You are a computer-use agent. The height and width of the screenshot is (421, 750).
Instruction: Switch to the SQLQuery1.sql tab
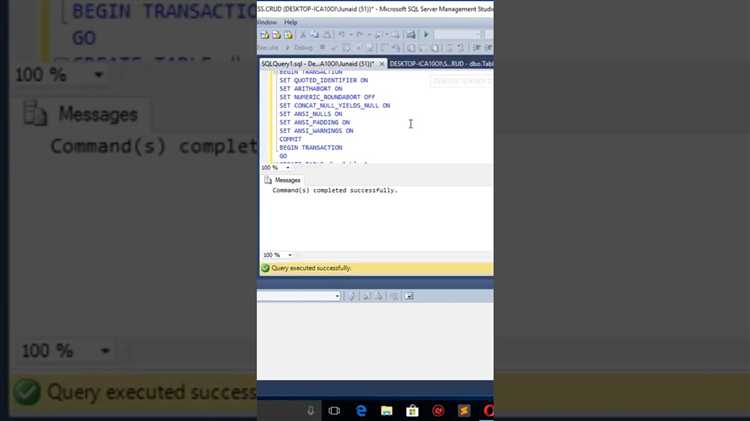coord(318,64)
